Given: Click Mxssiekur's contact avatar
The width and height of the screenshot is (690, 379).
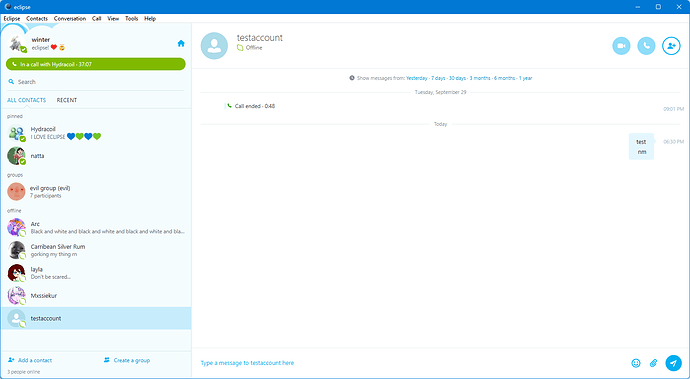Looking at the screenshot, I should [x=16, y=296].
